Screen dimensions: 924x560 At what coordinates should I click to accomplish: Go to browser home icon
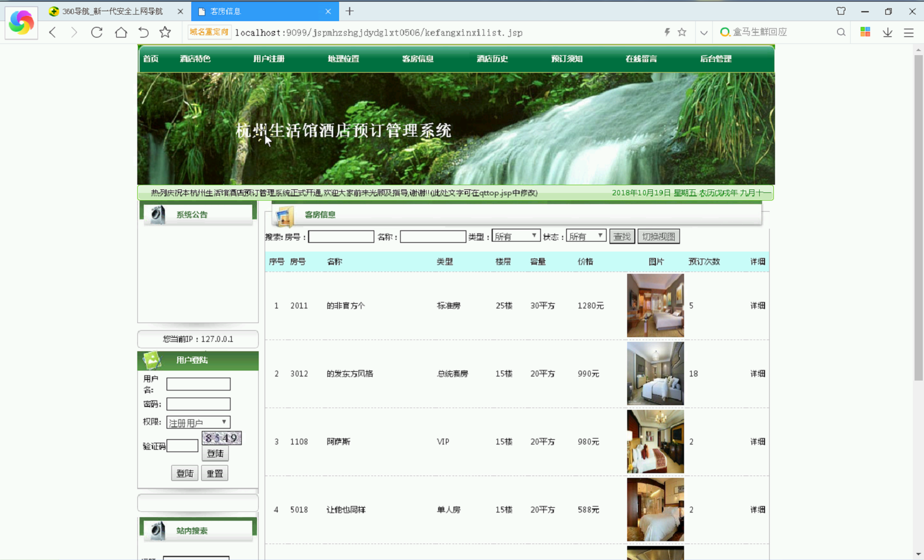pyautogui.click(x=121, y=32)
